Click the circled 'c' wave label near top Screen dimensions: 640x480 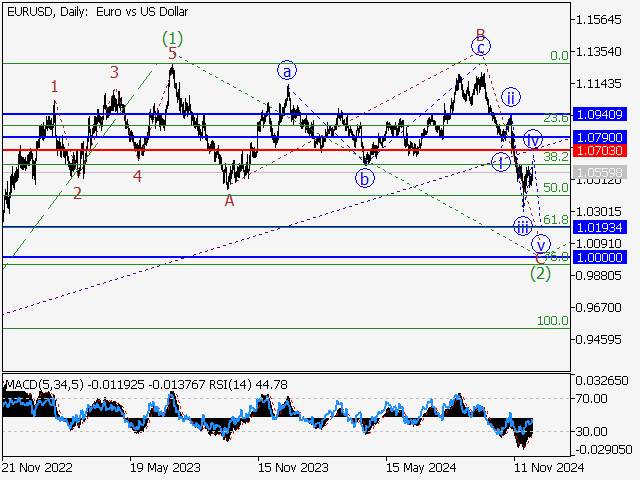[x=481, y=47]
